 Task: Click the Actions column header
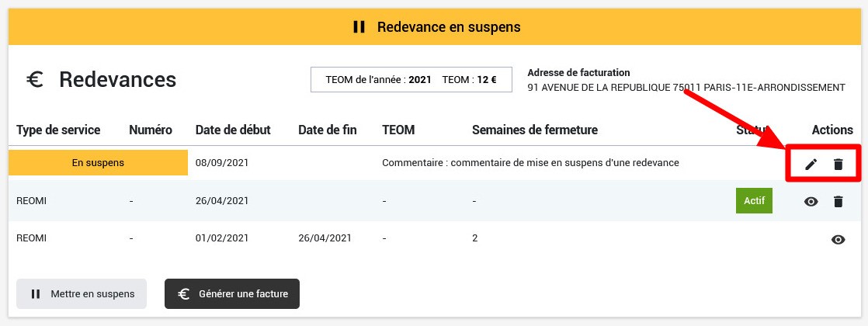832,130
